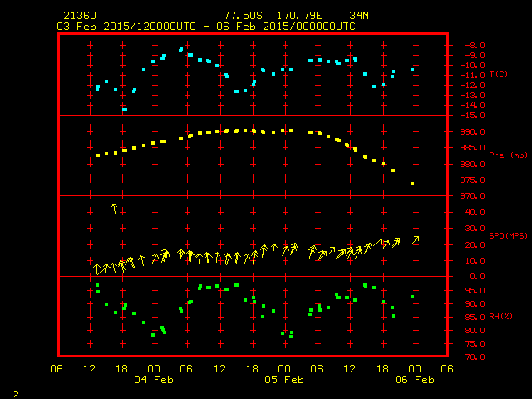
Task: Click the station ID 21360
Action: pyautogui.click(x=79, y=16)
